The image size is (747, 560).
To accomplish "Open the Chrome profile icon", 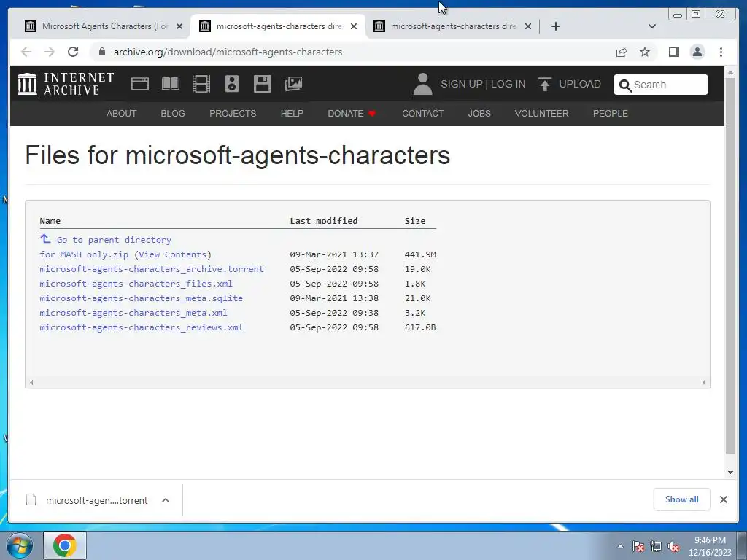I will (x=697, y=52).
